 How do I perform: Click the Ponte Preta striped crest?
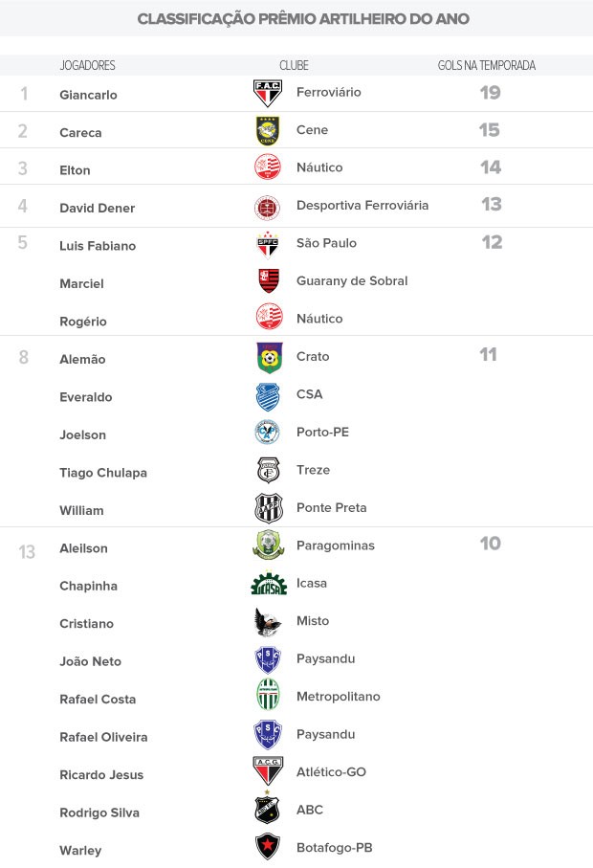click(269, 508)
